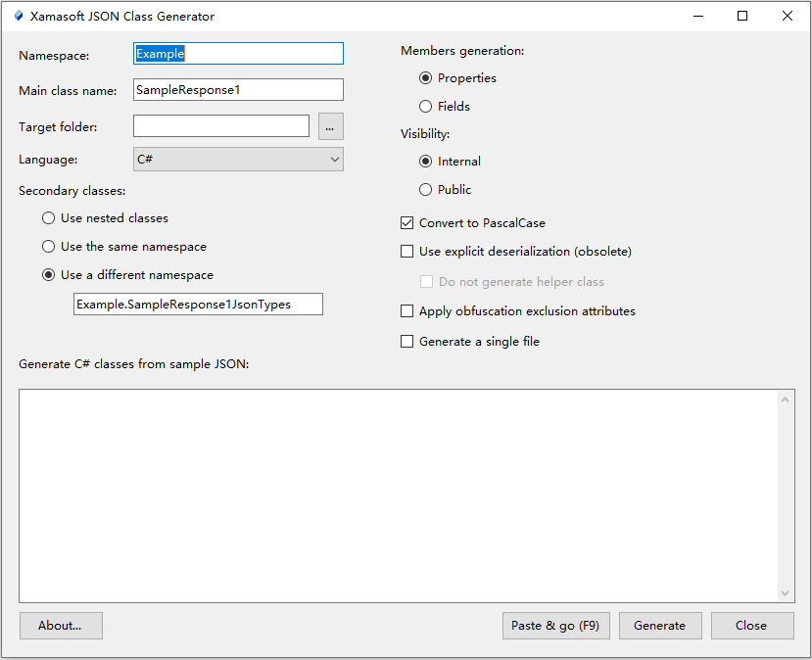Viewport: 812px width, 660px height.
Task: Click the Main class name field
Action: click(238, 90)
